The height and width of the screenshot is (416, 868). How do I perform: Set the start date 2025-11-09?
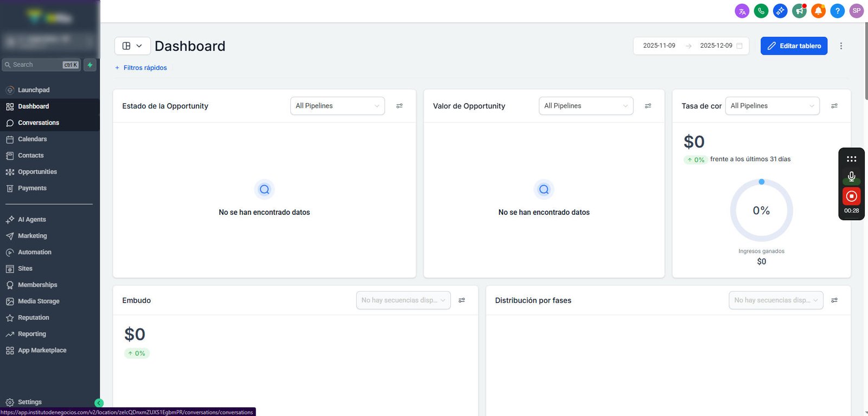659,46
